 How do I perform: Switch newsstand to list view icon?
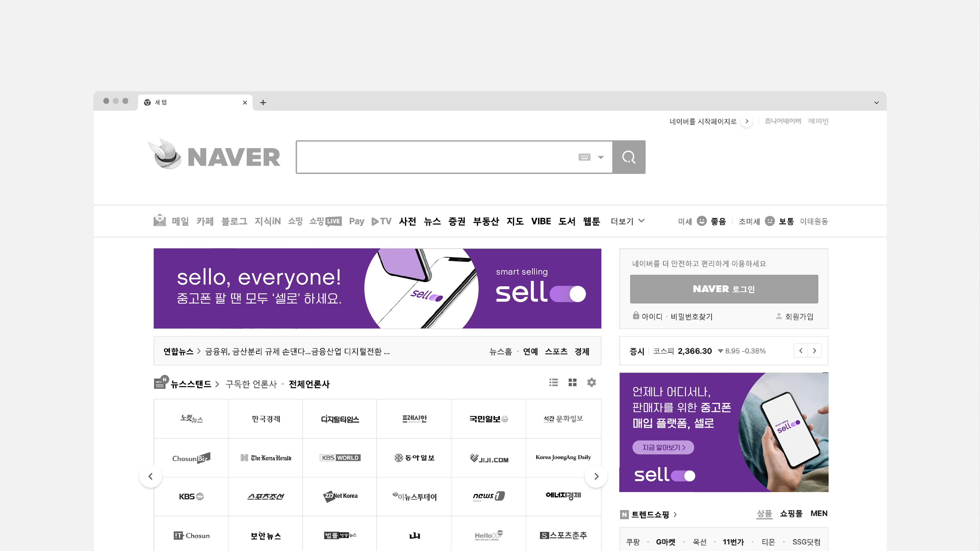554,382
